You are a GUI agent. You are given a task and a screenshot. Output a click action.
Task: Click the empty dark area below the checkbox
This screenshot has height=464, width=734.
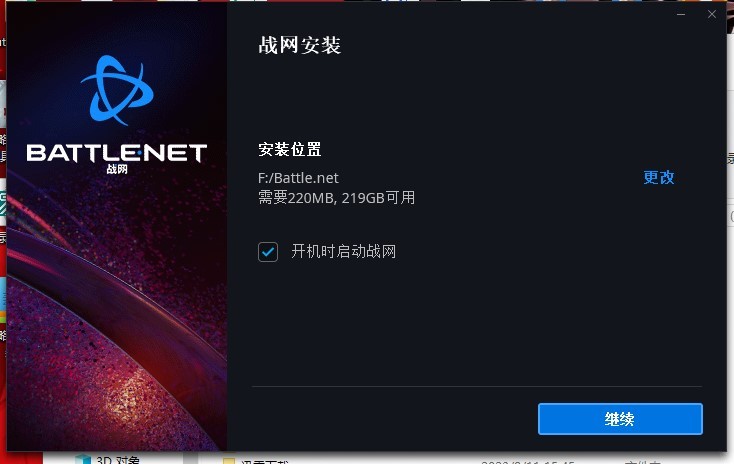coord(477,323)
